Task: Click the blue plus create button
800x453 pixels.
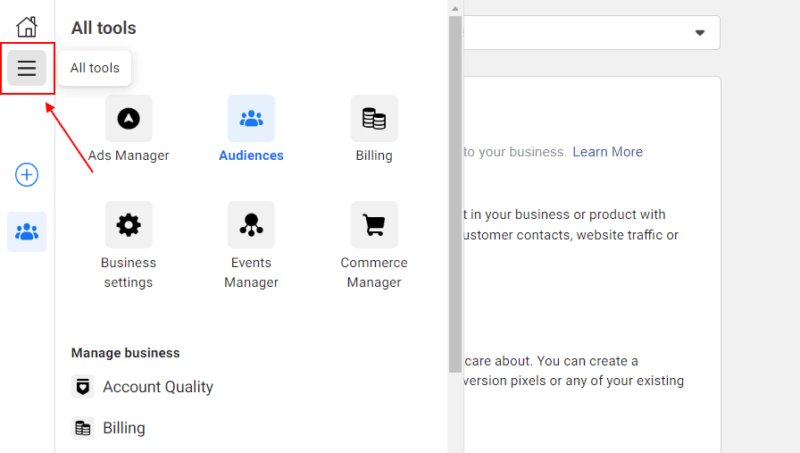Action: [27, 175]
